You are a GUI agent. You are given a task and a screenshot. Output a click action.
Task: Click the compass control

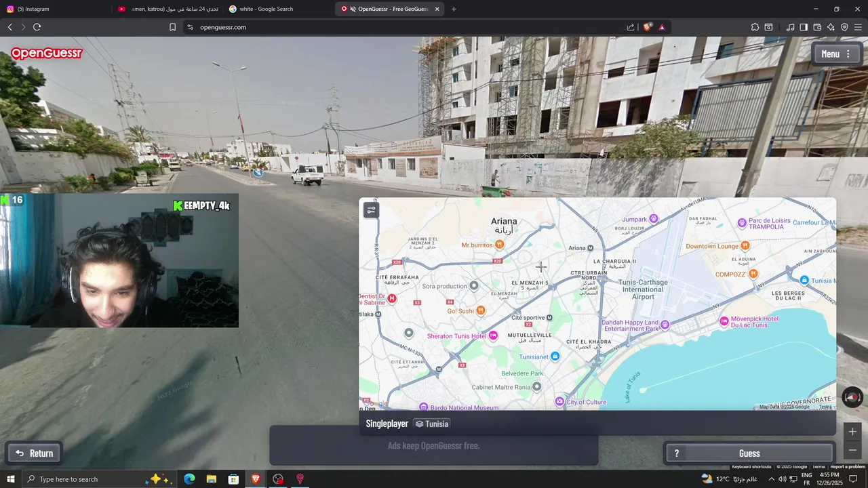point(852,397)
